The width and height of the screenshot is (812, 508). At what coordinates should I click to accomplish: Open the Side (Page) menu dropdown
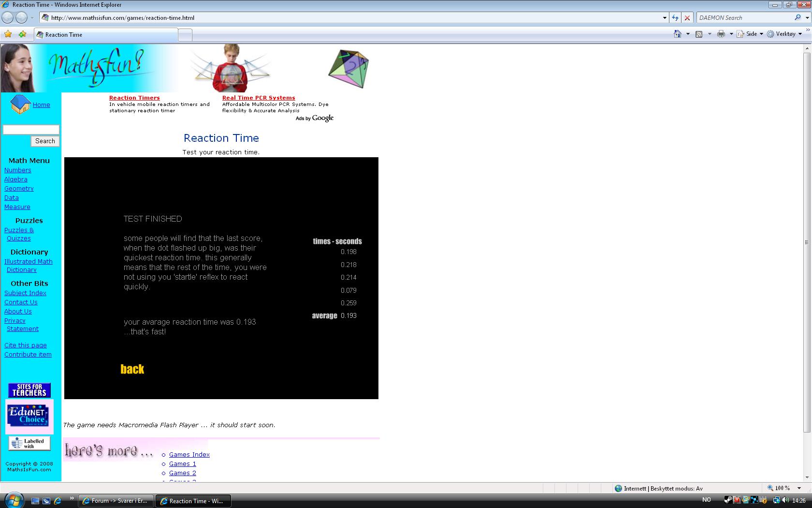coord(750,34)
